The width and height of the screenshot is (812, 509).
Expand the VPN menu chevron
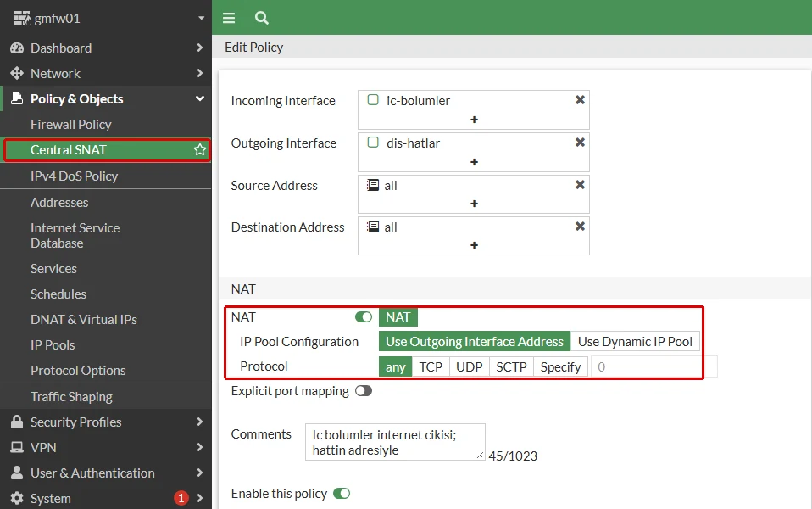[200, 447]
